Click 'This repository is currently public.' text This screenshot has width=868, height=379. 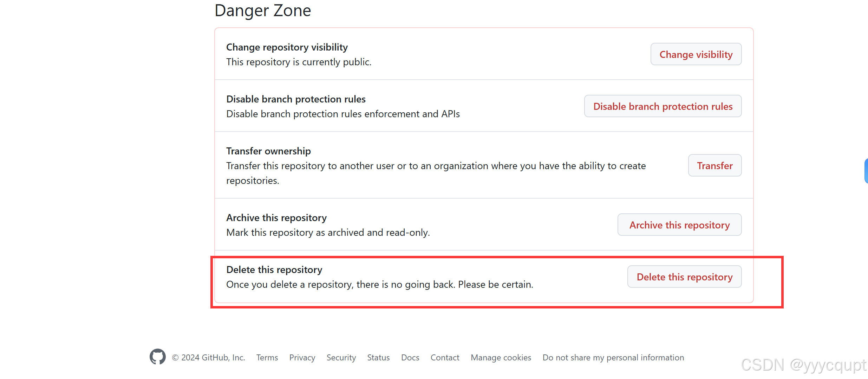click(299, 62)
